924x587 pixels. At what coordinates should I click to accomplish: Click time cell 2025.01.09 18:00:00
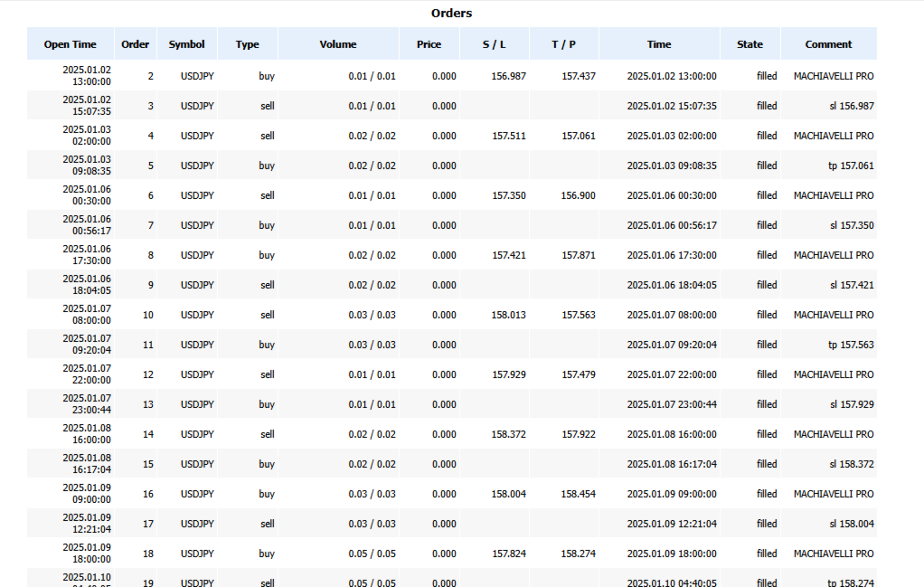[672, 554]
